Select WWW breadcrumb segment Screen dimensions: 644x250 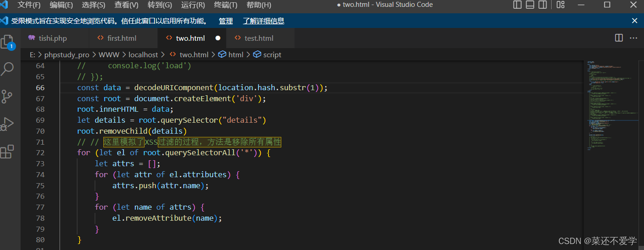pos(109,54)
